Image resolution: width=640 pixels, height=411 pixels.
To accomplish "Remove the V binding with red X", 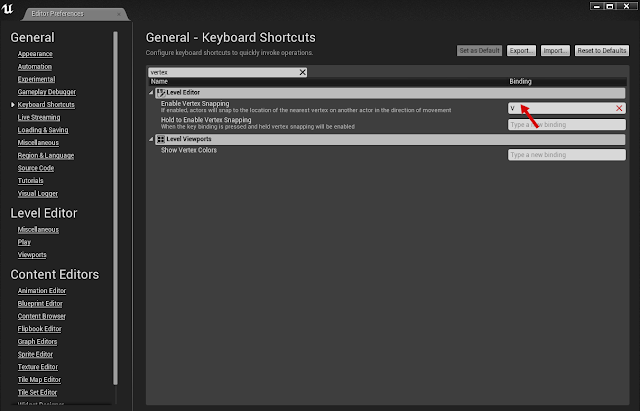I will pos(619,108).
